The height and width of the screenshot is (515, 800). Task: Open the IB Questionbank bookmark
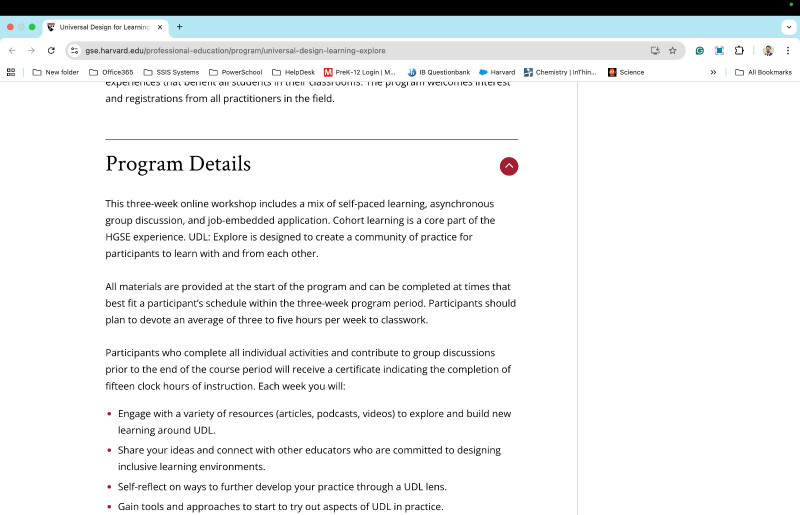[438, 72]
